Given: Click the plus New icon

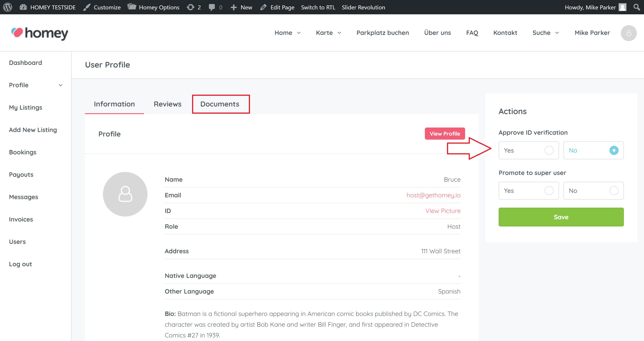Looking at the screenshot, I should point(233,7).
